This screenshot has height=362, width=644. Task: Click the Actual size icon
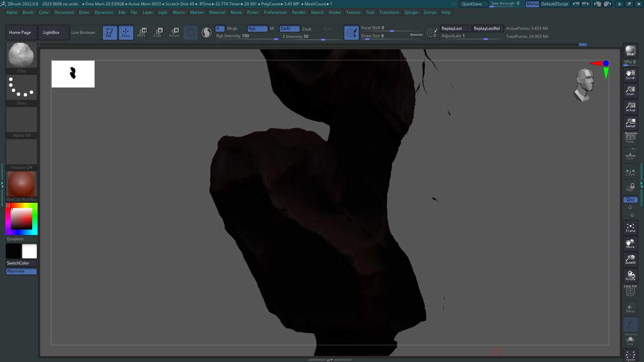tap(630, 107)
